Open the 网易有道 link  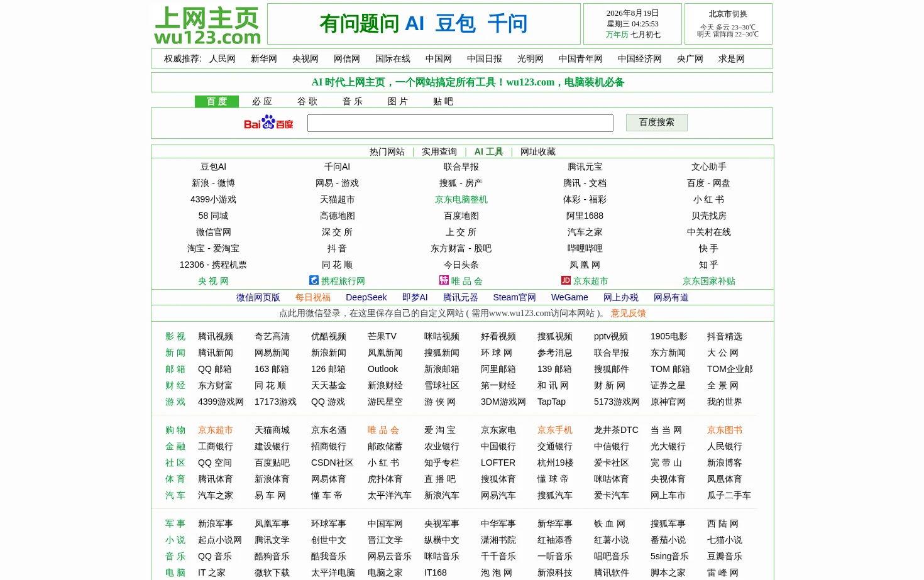tap(671, 298)
